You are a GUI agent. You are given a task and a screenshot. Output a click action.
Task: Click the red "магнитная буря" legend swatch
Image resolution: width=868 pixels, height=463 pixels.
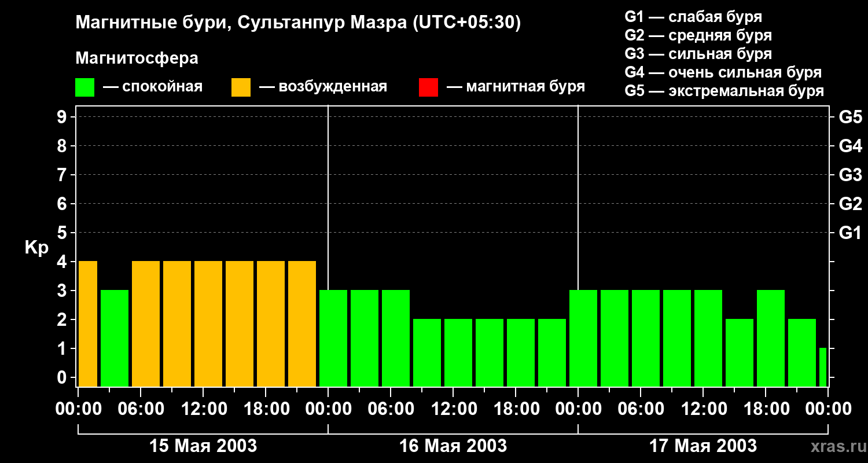point(428,87)
